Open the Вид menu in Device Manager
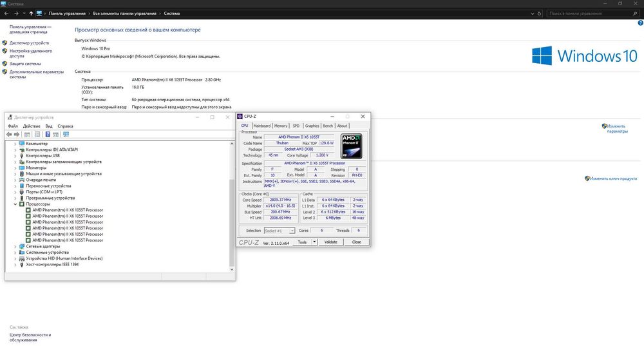 [49, 126]
